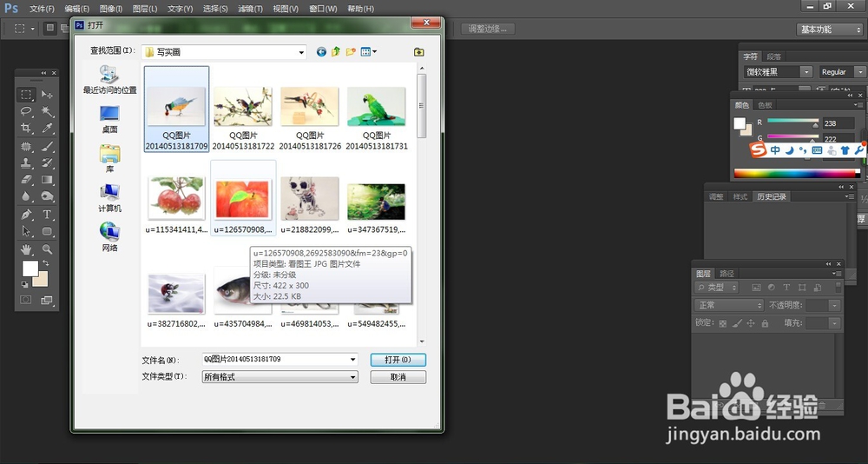
Task: Open the 滤镜(T) menu
Action: tap(250, 9)
